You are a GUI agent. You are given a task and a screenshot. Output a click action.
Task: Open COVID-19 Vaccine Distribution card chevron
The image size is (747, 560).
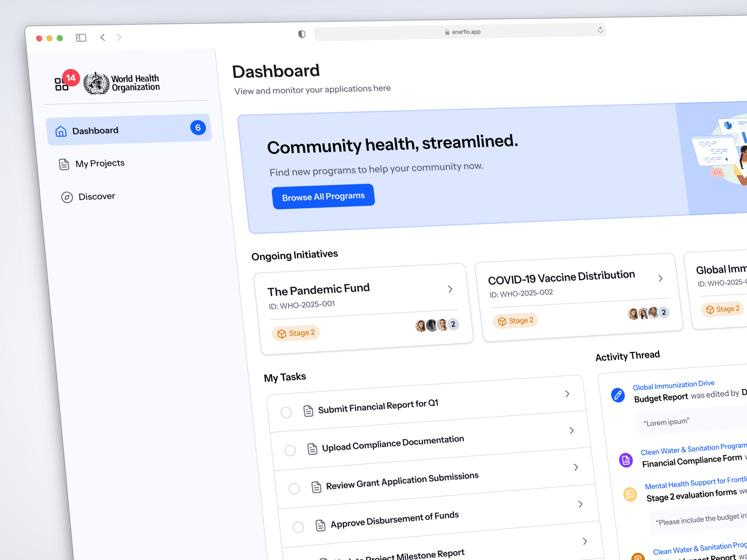[x=661, y=278]
